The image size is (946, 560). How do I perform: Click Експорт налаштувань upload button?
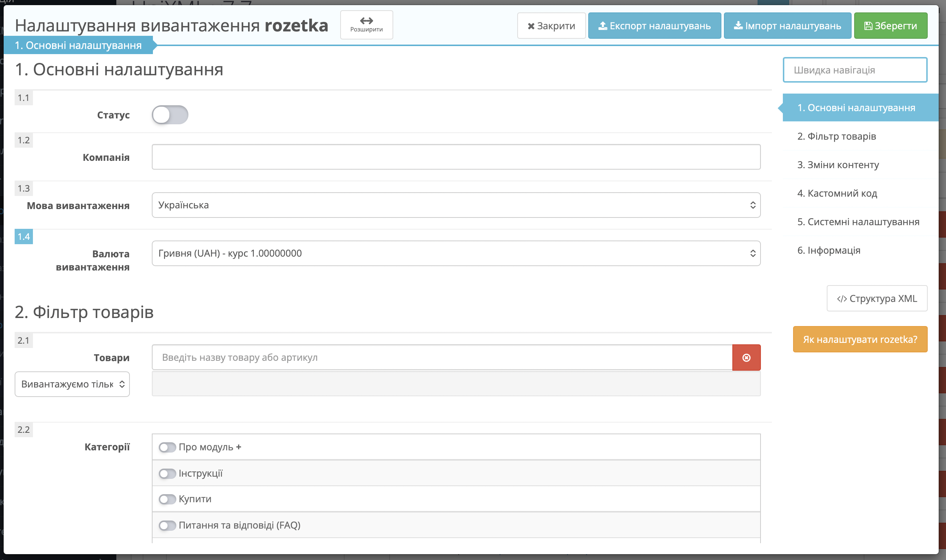654,26
